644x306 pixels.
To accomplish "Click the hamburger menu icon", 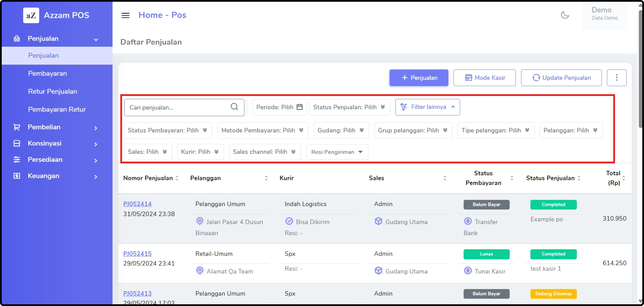I will point(125,15).
